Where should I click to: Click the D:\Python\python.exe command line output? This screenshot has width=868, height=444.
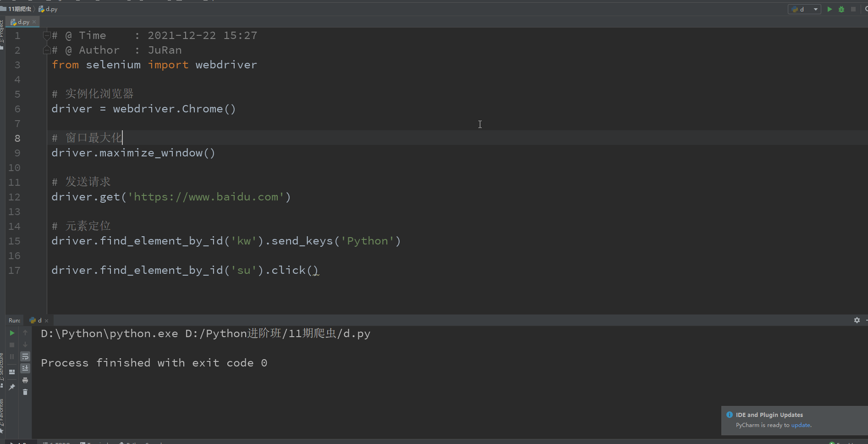pyautogui.click(x=205, y=333)
